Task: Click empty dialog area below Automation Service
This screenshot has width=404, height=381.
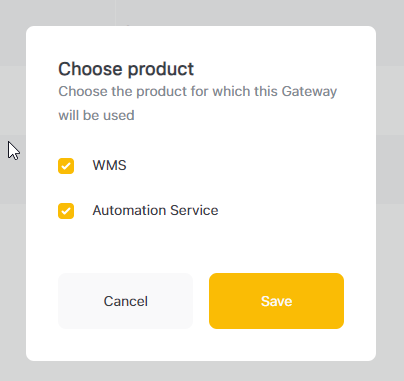Action: click(201, 247)
